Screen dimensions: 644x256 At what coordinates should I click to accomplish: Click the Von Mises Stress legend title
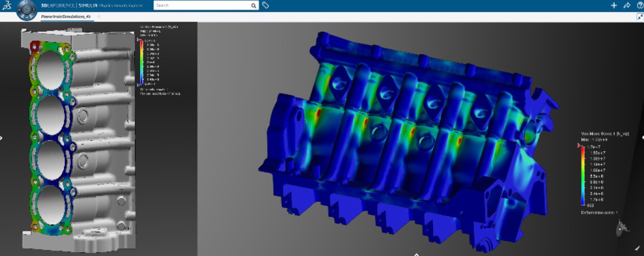click(600, 134)
